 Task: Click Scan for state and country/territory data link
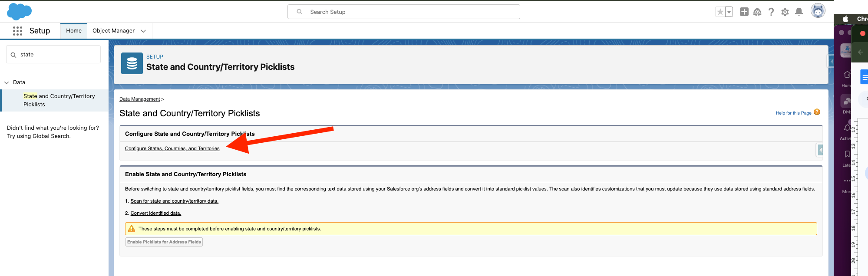tap(175, 201)
